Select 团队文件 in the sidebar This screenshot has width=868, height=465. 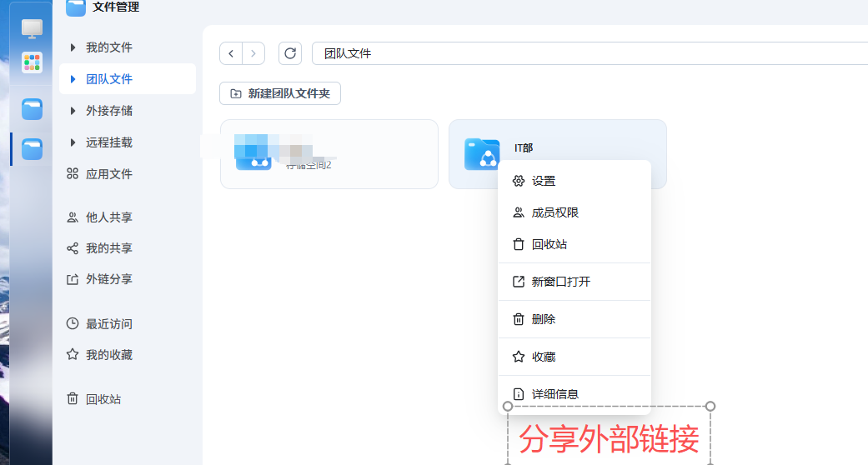click(x=109, y=79)
